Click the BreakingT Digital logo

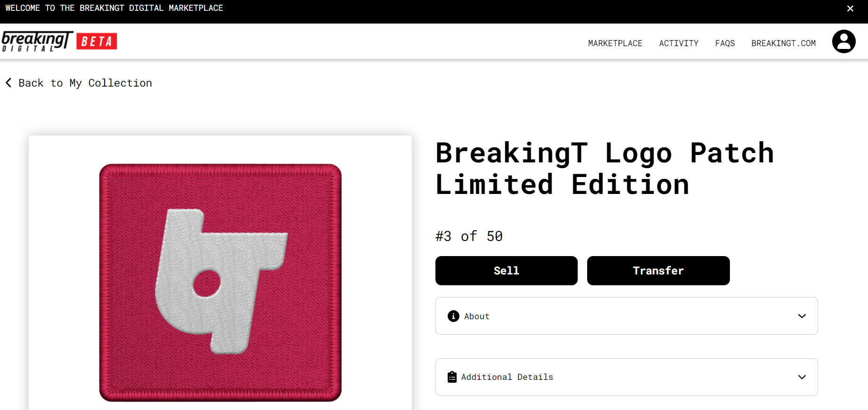coord(37,41)
